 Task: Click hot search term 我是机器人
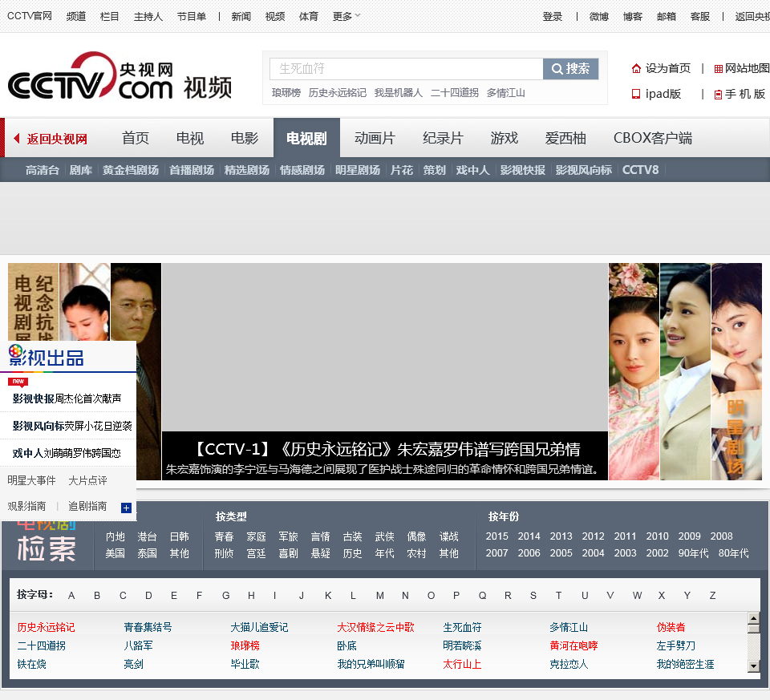[399, 93]
